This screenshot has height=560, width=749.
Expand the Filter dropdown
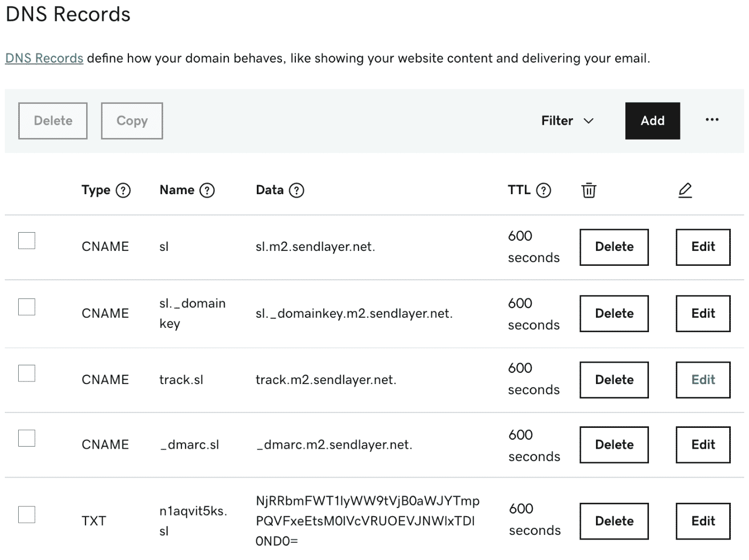pos(567,121)
